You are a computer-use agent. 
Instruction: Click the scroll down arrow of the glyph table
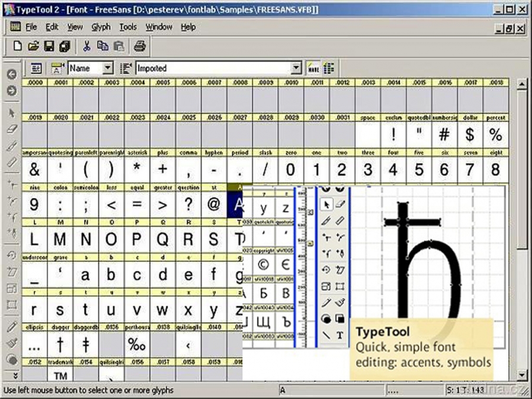point(522,375)
